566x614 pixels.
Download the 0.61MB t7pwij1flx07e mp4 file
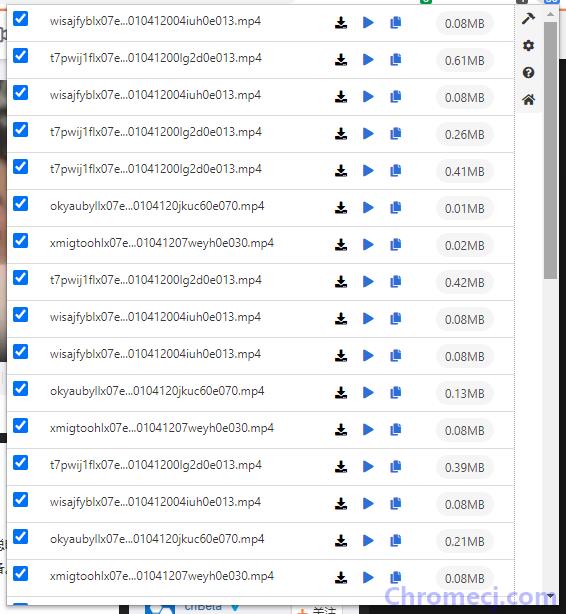click(341, 60)
